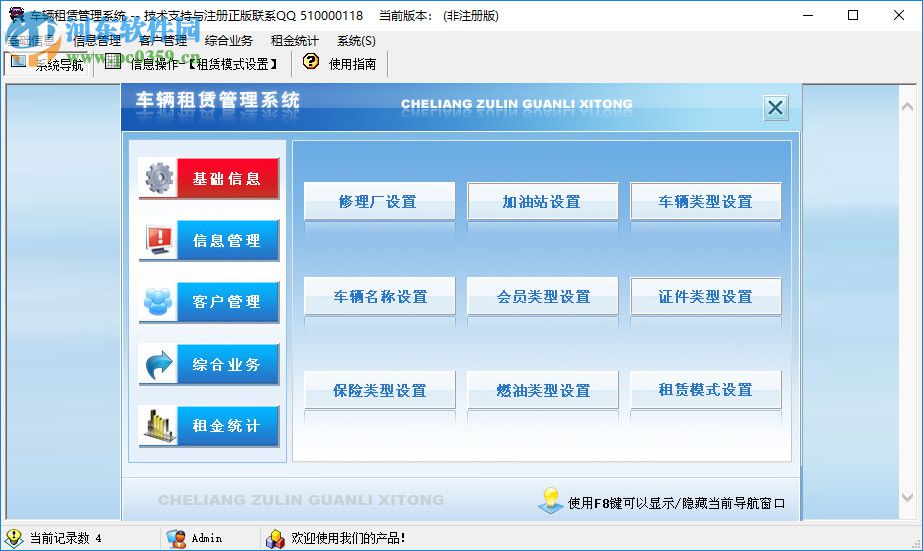Screen dimensions: 923x551
Task: Open the 综合业务 menu
Action: 229,41
